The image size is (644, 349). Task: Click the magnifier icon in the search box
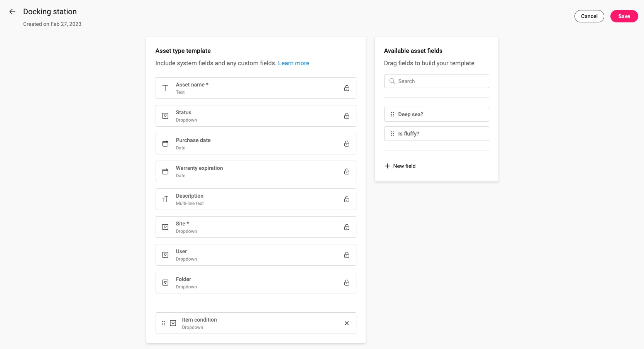[392, 81]
